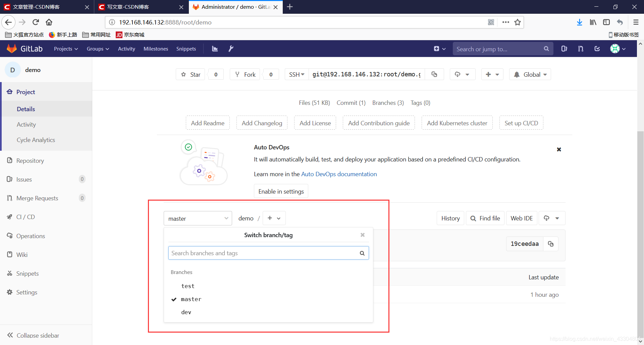The height and width of the screenshot is (345, 644).
Task: Reload the page in Firefox
Action: coord(36,22)
